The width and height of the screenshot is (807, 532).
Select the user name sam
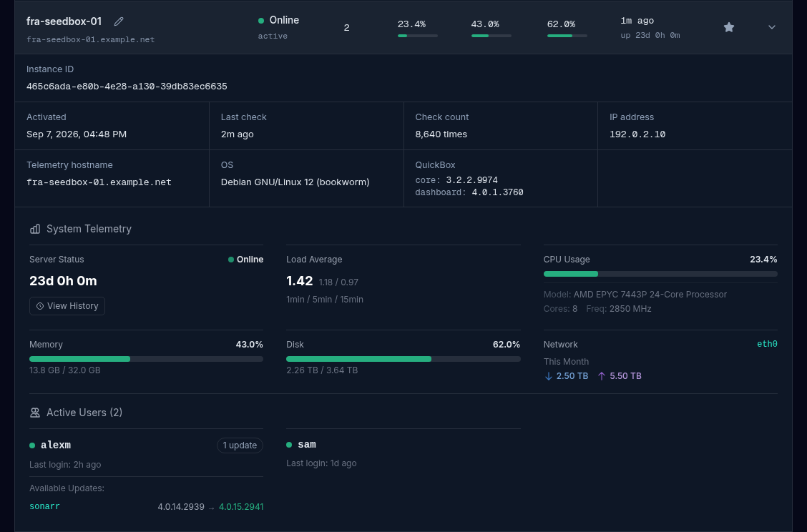coord(307,445)
